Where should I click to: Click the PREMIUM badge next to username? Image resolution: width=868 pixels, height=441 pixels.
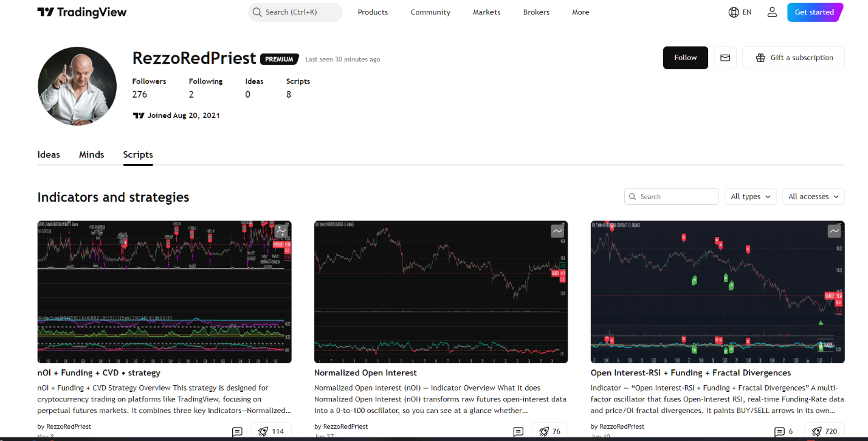[x=280, y=59]
